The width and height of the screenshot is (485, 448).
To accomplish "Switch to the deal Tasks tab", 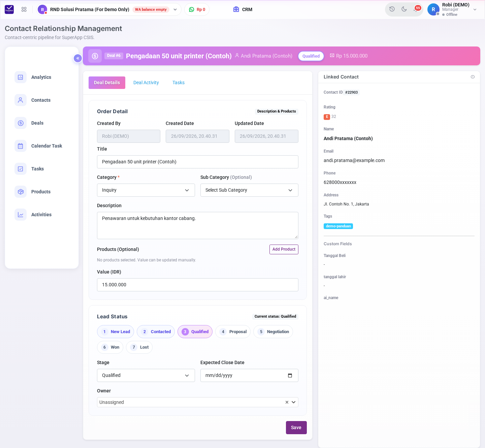I will 179,83.
